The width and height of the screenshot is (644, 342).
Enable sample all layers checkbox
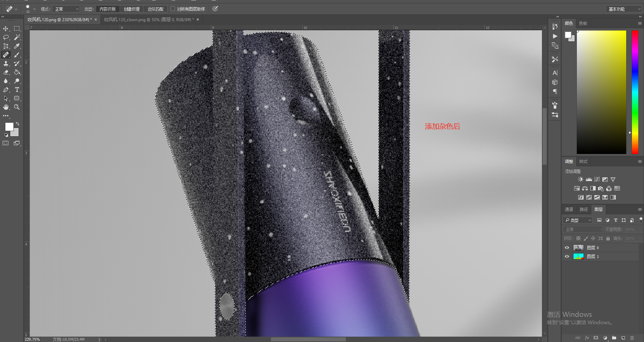[173, 9]
